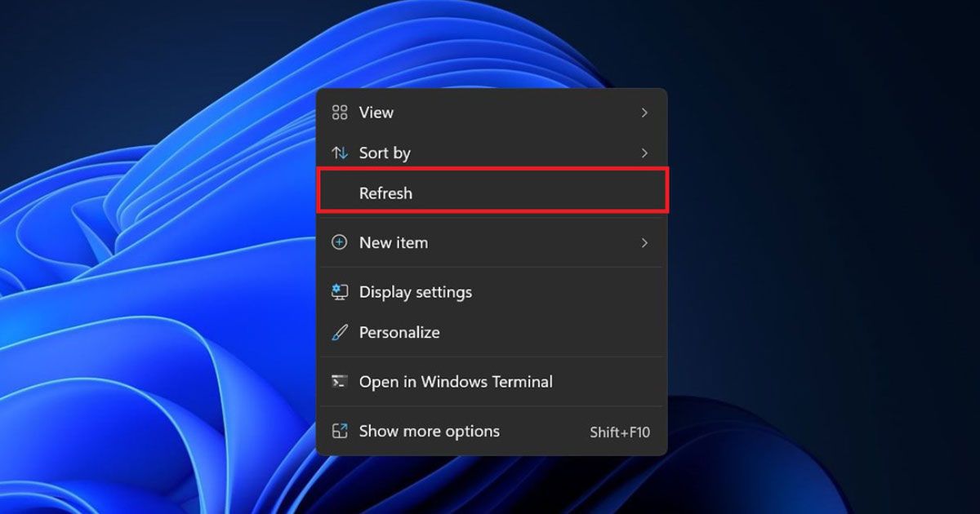980x514 pixels.
Task: Open Display settings
Action: click(416, 291)
